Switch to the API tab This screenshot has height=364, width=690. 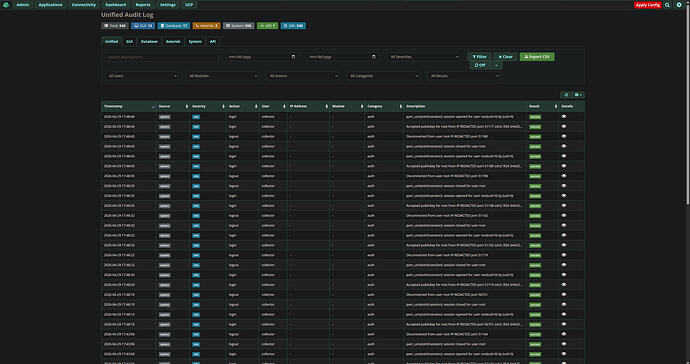click(213, 41)
